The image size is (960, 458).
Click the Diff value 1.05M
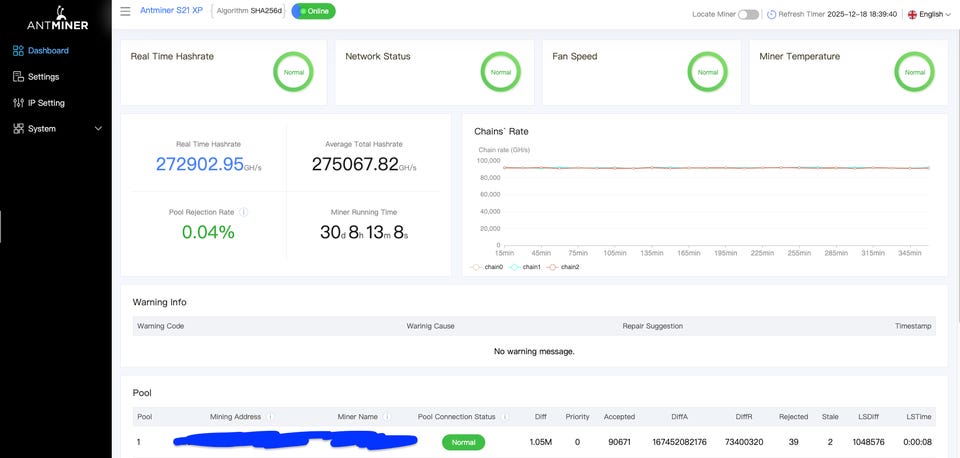[541, 442]
